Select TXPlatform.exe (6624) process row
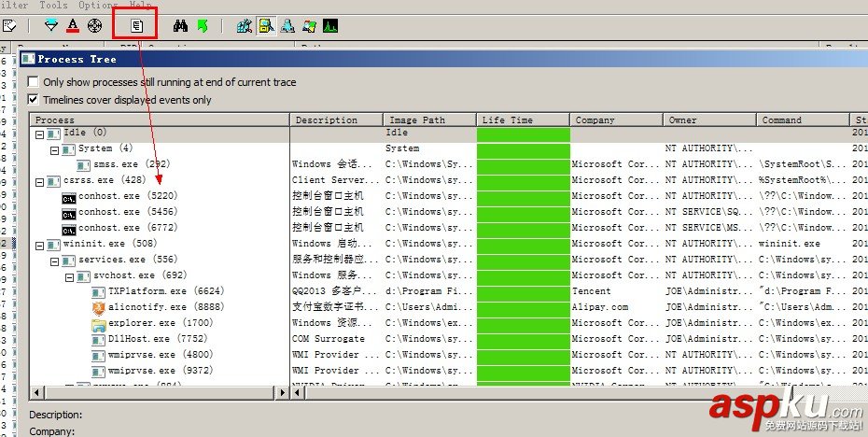 coord(166,290)
